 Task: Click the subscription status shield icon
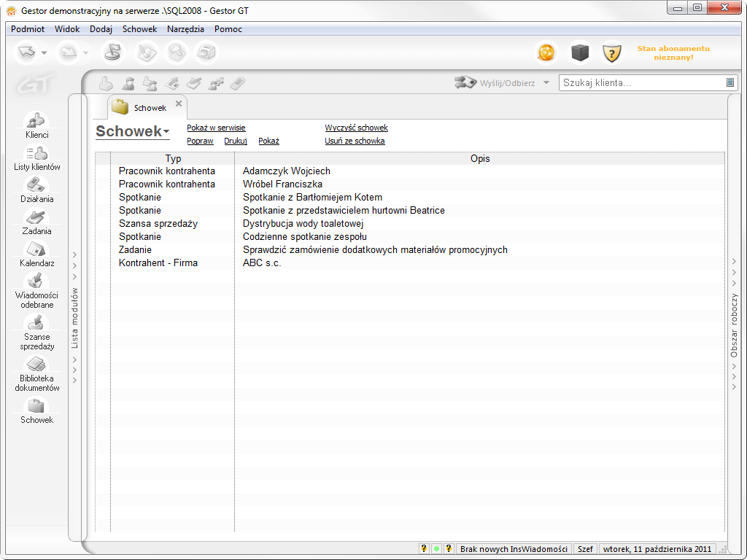tap(611, 52)
